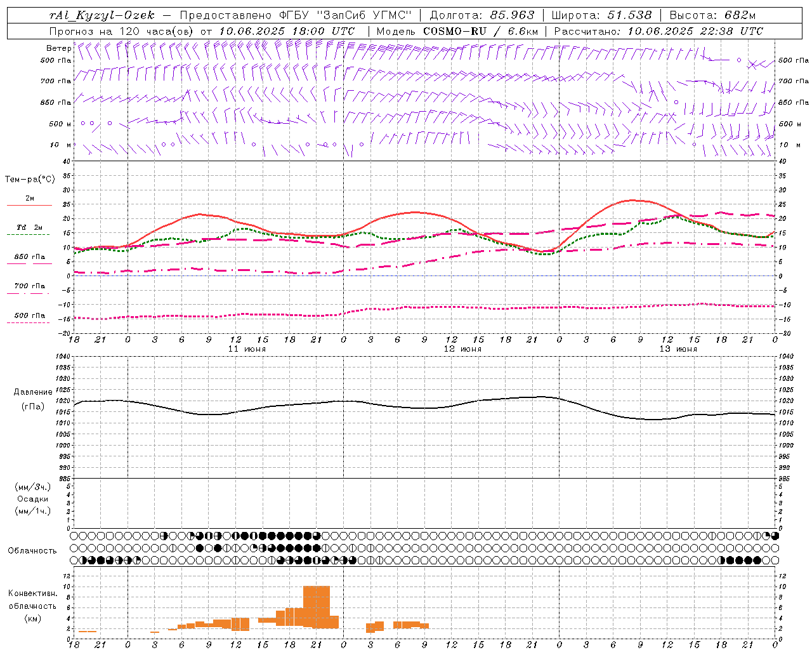Click the 700 гПа temperature legend label

29,286
